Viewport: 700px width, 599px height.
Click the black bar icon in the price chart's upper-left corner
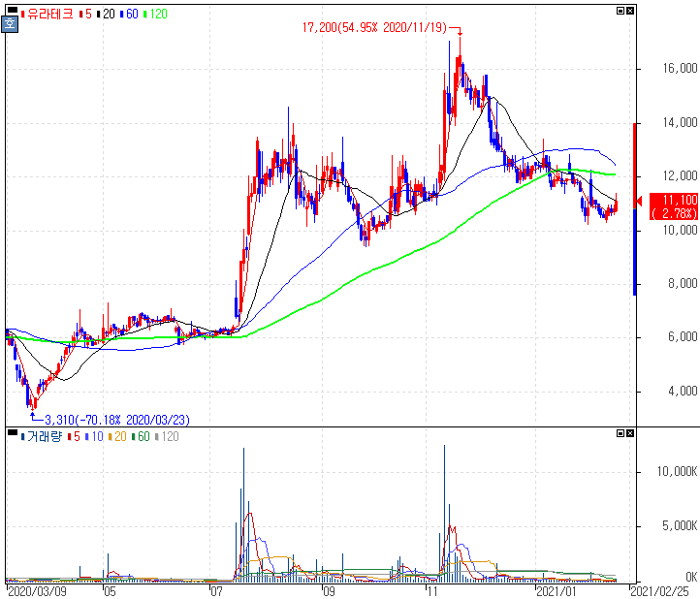[x=12, y=10]
